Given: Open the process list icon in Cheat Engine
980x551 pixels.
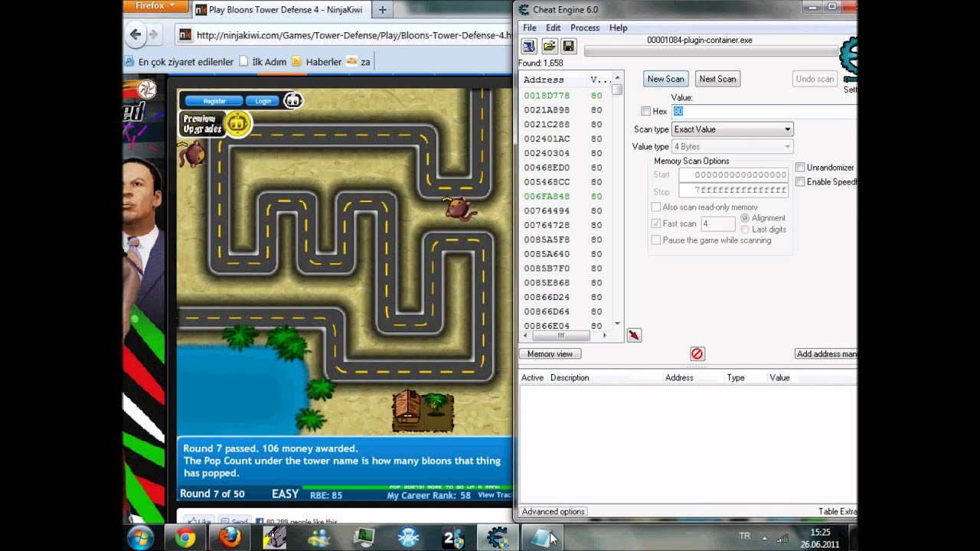Looking at the screenshot, I should click(529, 46).
